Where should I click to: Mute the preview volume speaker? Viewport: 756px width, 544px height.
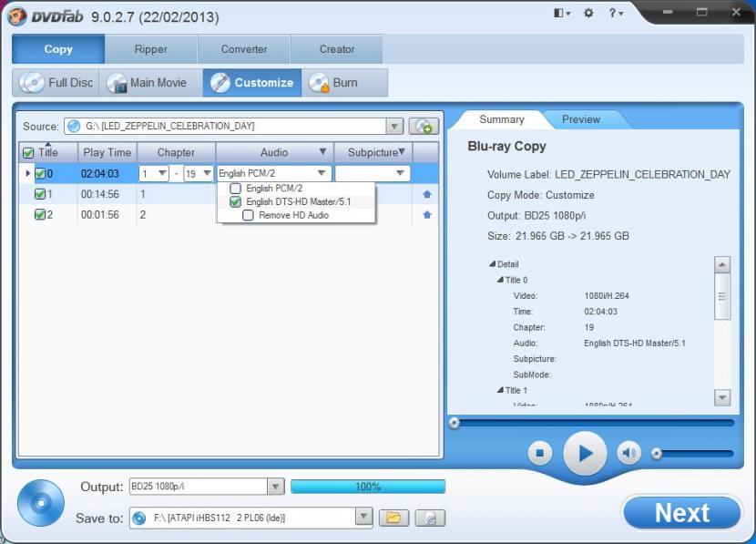(x=628, y=453)
